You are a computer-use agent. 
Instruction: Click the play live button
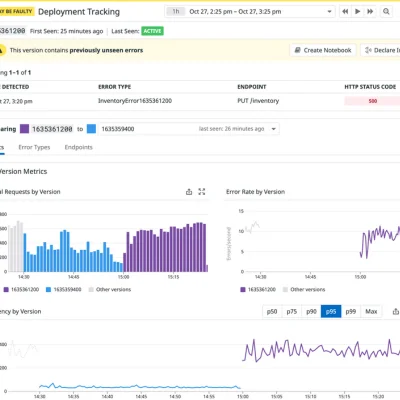(357, 12)
